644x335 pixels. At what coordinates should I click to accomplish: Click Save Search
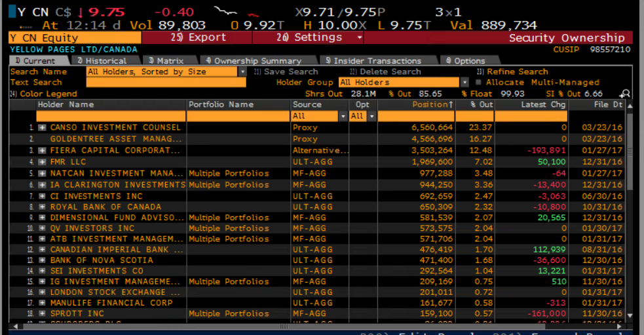pyautogui.click(x=286, y=72)
